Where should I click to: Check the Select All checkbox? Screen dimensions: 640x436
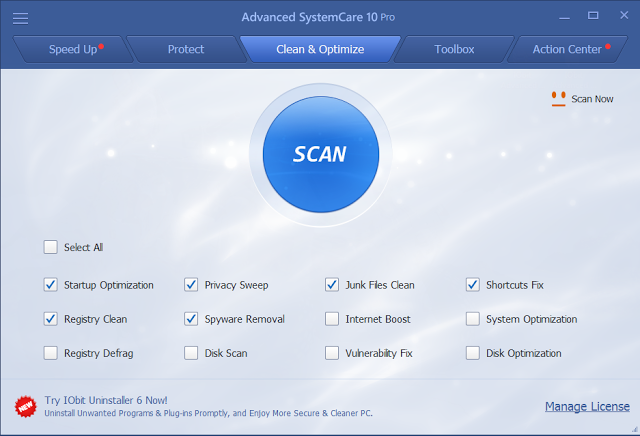coord(51,247)
